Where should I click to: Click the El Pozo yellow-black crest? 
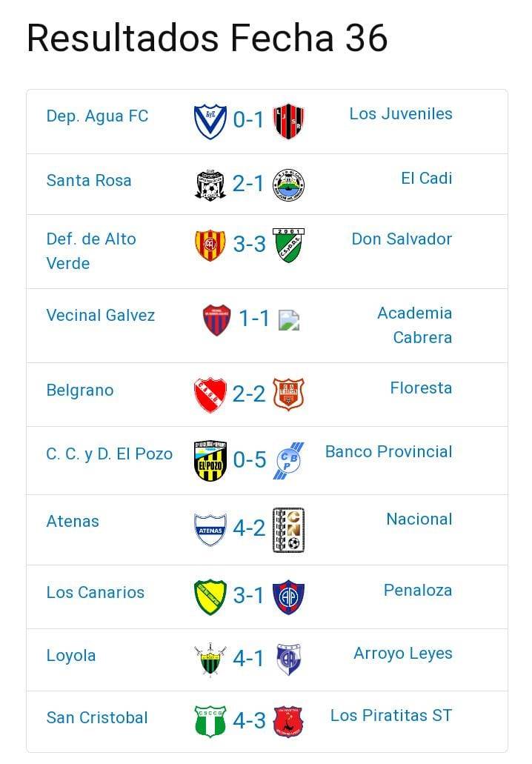coord(210,460)
